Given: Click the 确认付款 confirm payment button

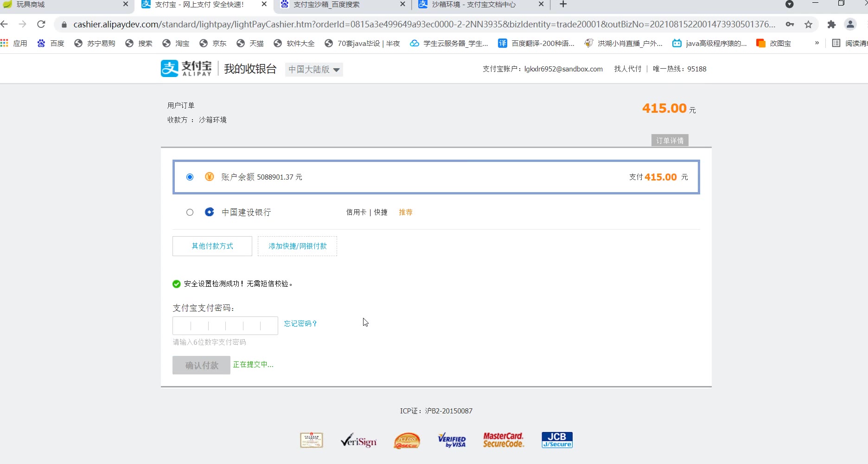Looking at the screenshot, I should point(201,365).
